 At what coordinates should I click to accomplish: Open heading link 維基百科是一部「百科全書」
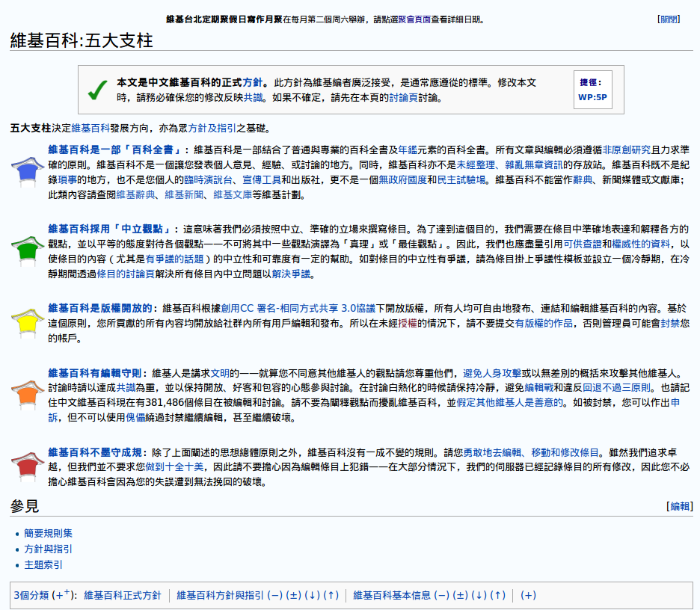[x=114, y=150]
